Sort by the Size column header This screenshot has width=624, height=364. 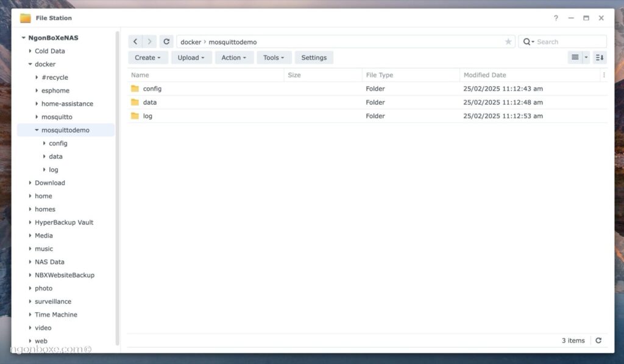(x=323, y=75)
